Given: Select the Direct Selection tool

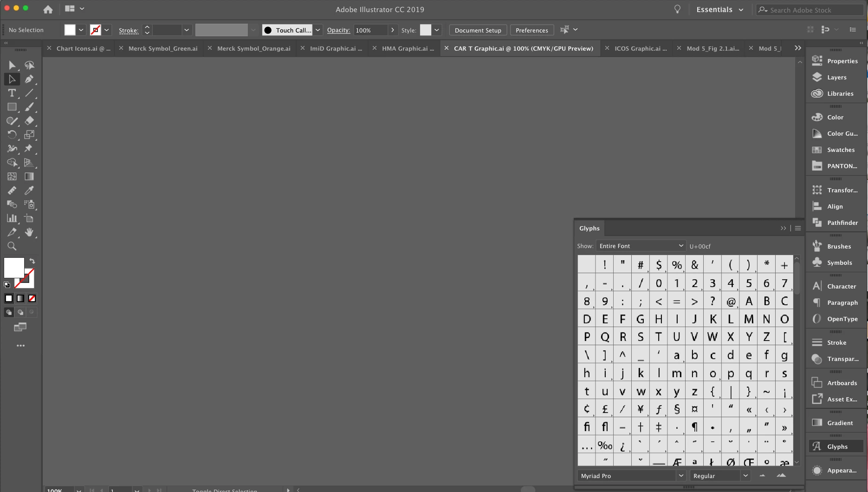Looking at the screenshot, I should (12, 79).
